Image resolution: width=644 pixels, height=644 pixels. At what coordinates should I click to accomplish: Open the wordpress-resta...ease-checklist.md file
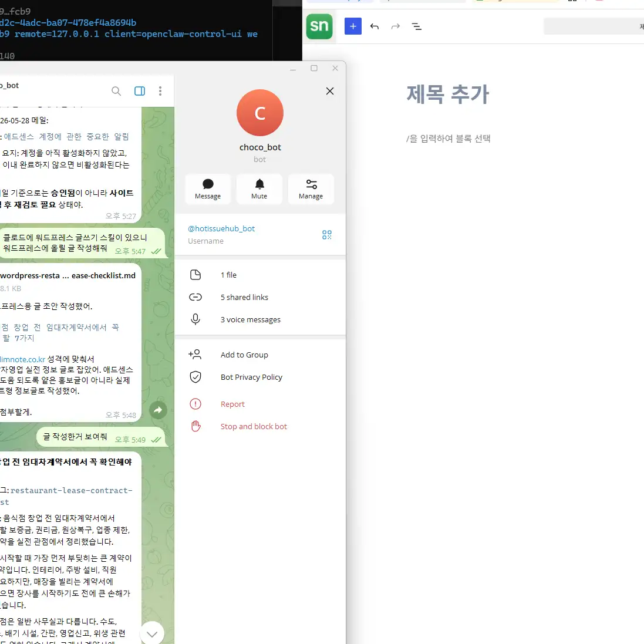pos(68,275)
